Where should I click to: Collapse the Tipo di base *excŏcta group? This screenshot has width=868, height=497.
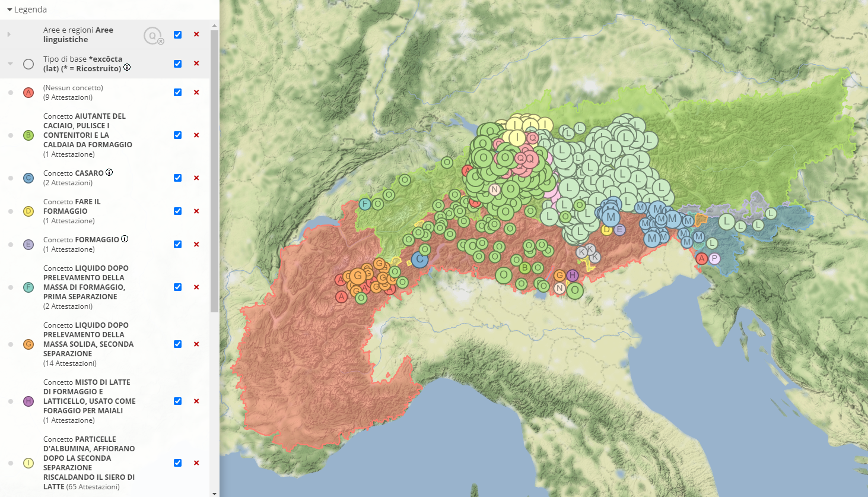pos(10,64)
